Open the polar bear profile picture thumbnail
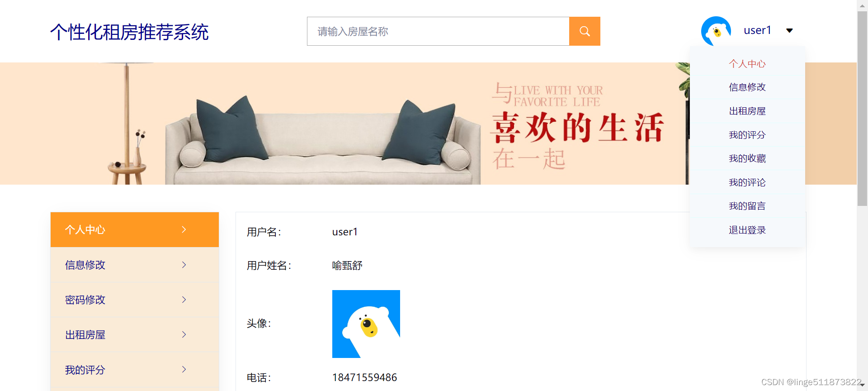868x391 pixels. (x=366, y=324)
